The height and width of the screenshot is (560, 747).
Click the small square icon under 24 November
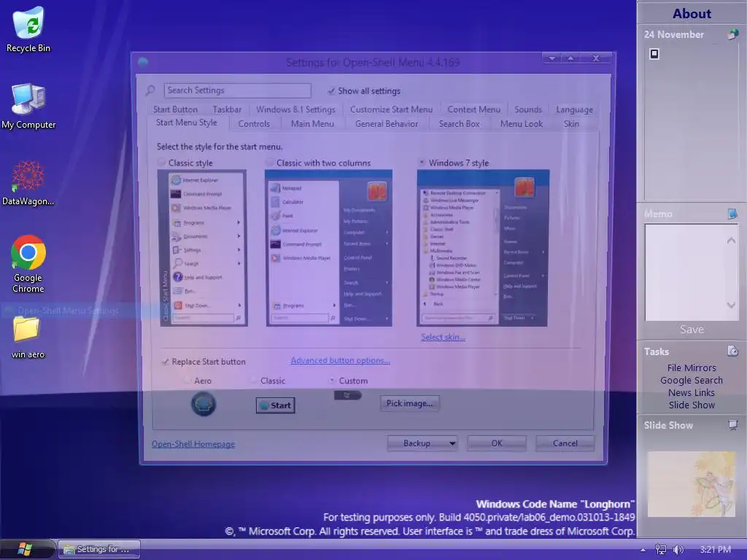point(654,54)
